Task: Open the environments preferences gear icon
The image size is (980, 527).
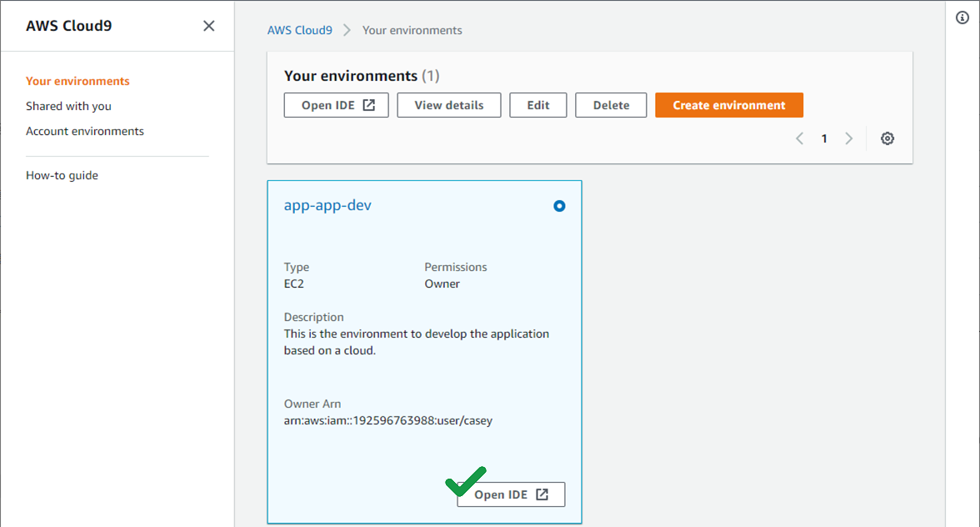Action: click(x=887, y=138)
